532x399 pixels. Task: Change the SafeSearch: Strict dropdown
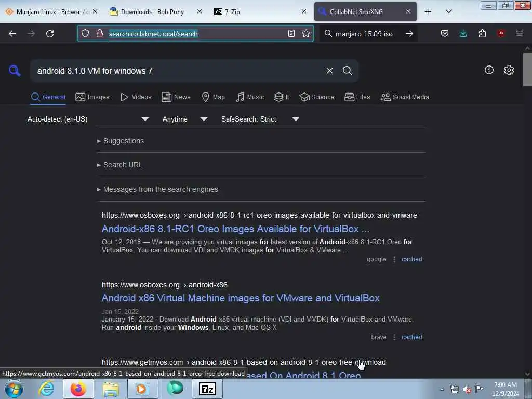click(260, 119)
